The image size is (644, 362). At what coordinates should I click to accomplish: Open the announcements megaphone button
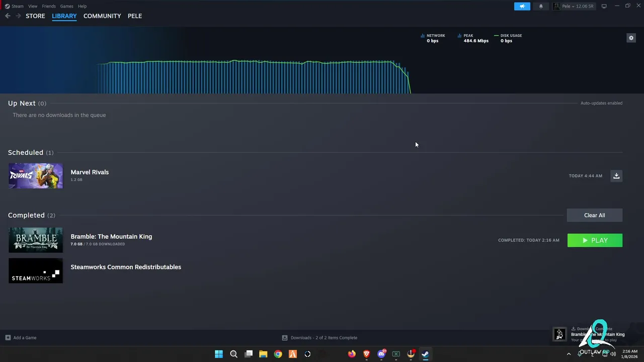coord(522,6)
